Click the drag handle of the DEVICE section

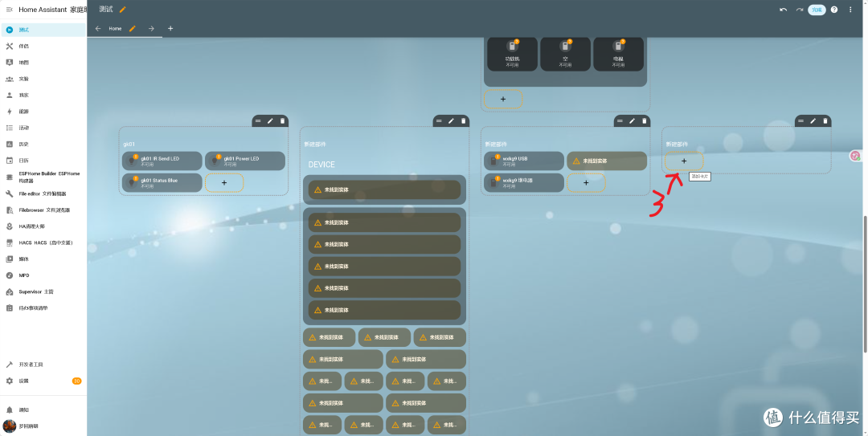[x=439, y=120]
